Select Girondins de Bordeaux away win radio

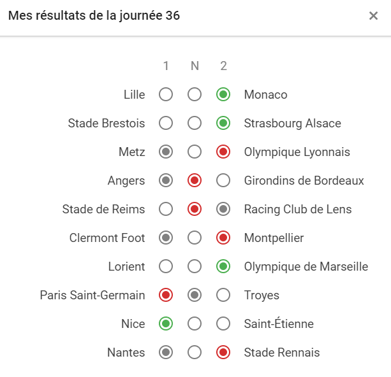tap(223, 181)
